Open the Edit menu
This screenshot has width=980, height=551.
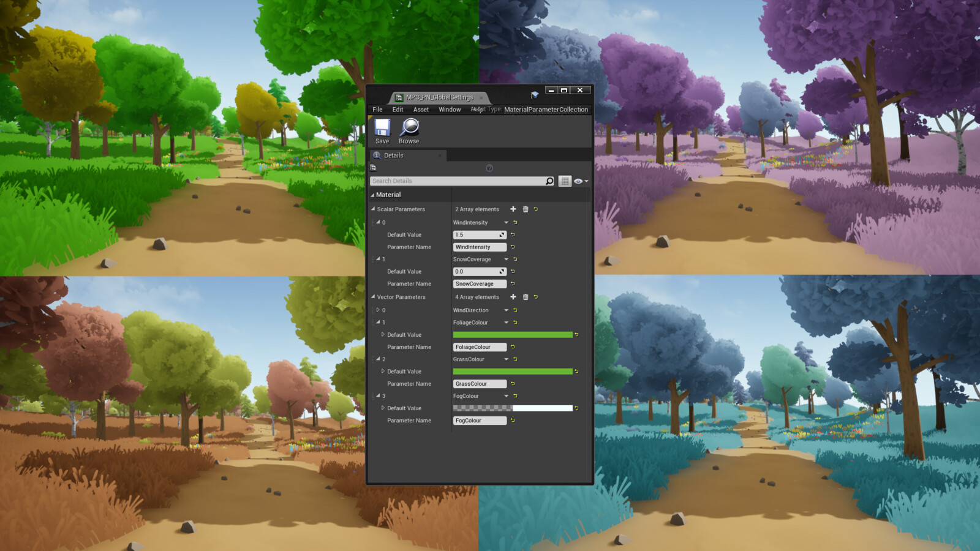point(398,110)
